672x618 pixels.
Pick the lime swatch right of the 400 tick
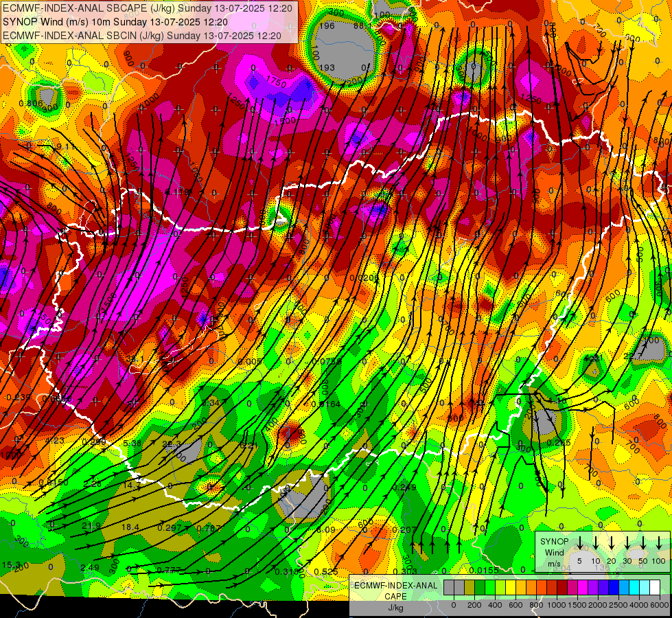(x=500, y=588)
